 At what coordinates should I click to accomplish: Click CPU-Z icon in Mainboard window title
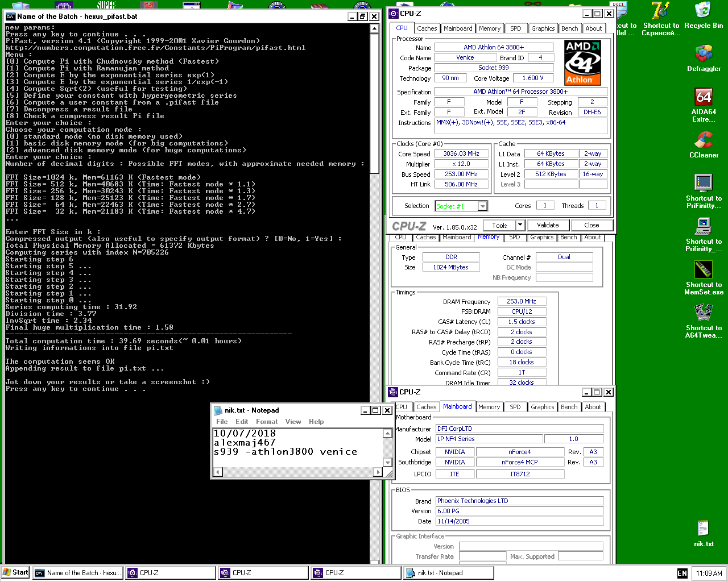click(393, 392)
